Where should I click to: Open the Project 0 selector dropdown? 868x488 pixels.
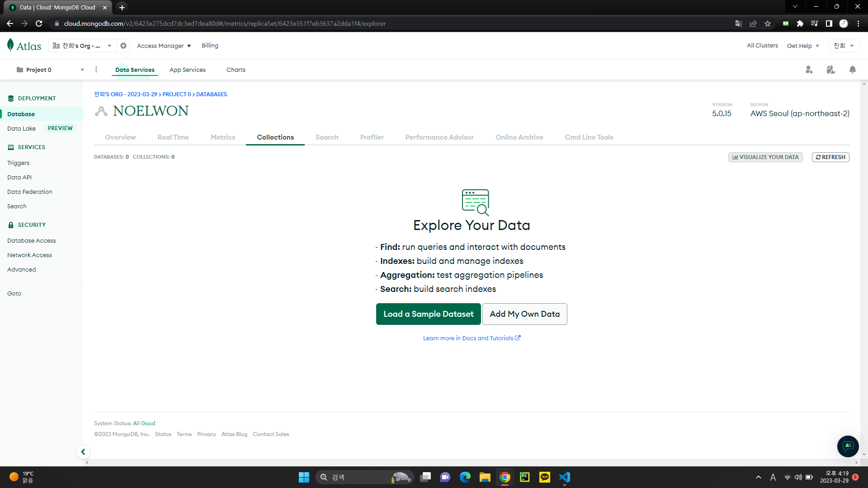50,70
